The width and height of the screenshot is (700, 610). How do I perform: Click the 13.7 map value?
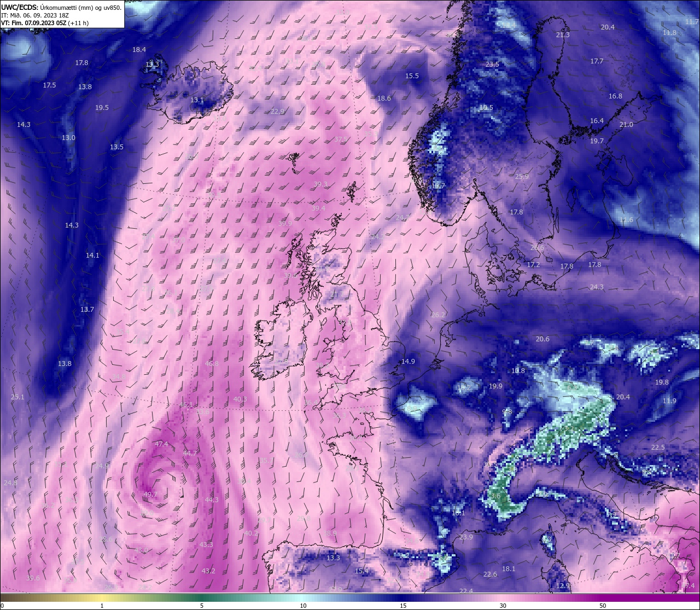click(x=87, y=309)
